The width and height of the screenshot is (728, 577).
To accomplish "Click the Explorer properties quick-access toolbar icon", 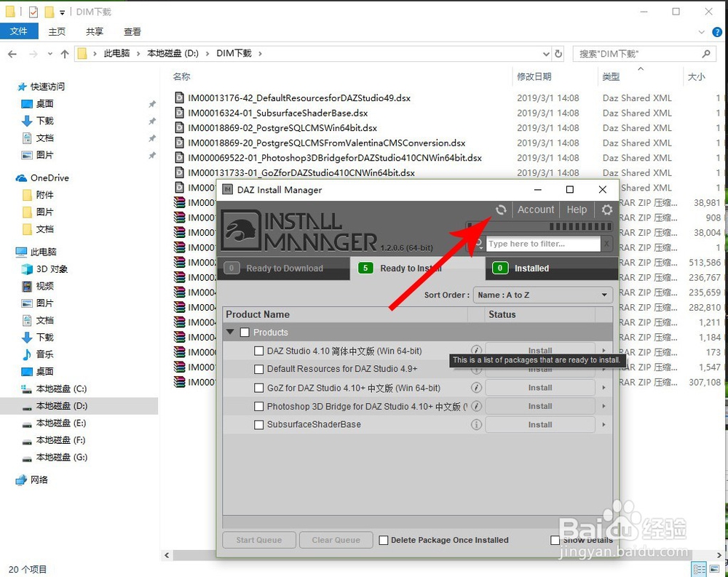I will tap(33, 12).
